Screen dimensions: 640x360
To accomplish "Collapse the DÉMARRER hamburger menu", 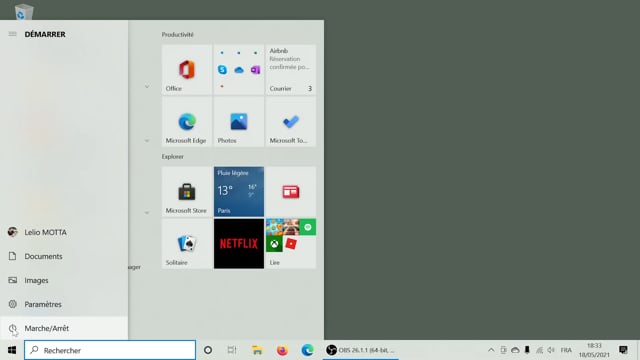I will pos(12,34).
